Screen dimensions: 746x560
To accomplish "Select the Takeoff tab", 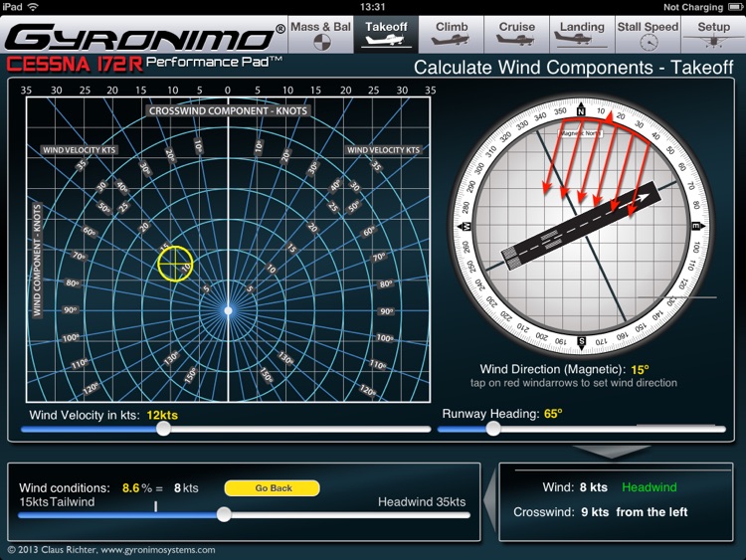I will click(386, 34).
